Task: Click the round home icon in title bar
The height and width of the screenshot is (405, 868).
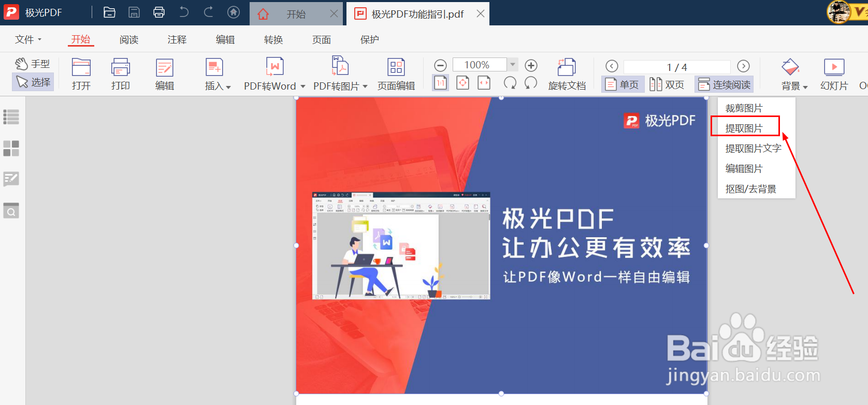Action: click(234, 12)
